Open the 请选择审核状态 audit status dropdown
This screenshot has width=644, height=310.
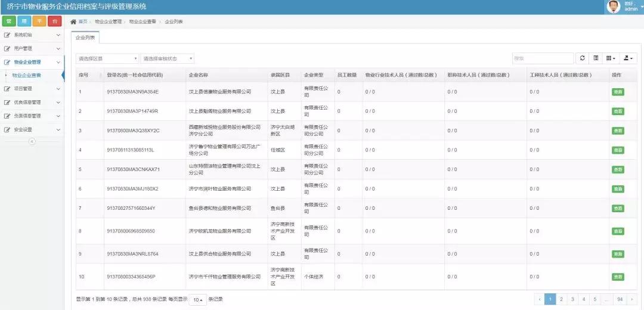coord(167,58)
